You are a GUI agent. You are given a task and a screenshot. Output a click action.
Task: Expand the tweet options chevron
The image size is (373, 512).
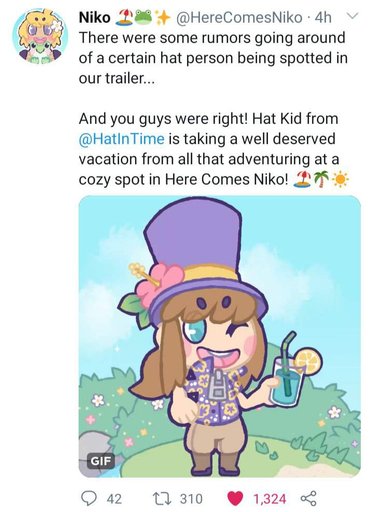click(x=352, y=16)
